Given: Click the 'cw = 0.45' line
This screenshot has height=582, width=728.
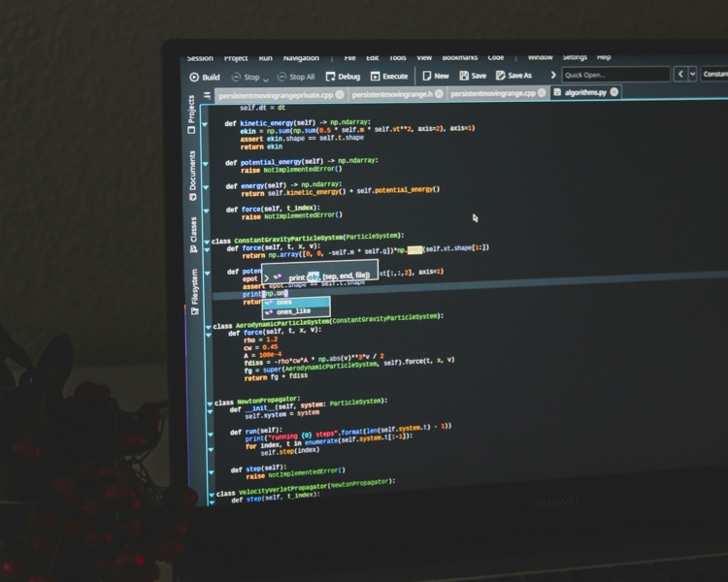Looking at the screenshot, I should point(261,347).
